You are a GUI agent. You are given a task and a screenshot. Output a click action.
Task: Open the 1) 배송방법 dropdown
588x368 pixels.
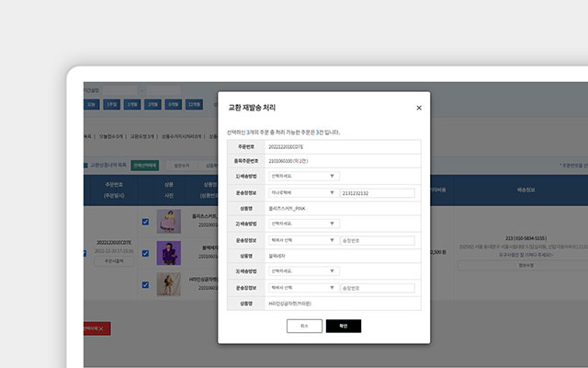[302, 176]
